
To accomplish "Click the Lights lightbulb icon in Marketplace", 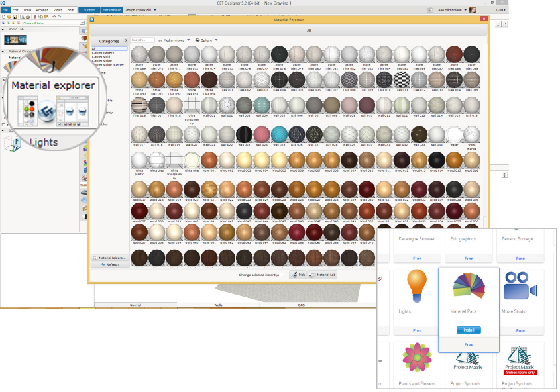I will tap(417, 285).
